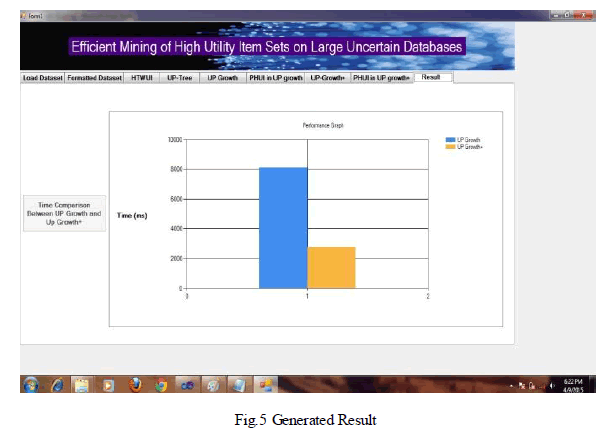The width and height of the screenshot is (601, 429).
Task: Open the Windows Start menu
Action: click(x=31, y=384)
